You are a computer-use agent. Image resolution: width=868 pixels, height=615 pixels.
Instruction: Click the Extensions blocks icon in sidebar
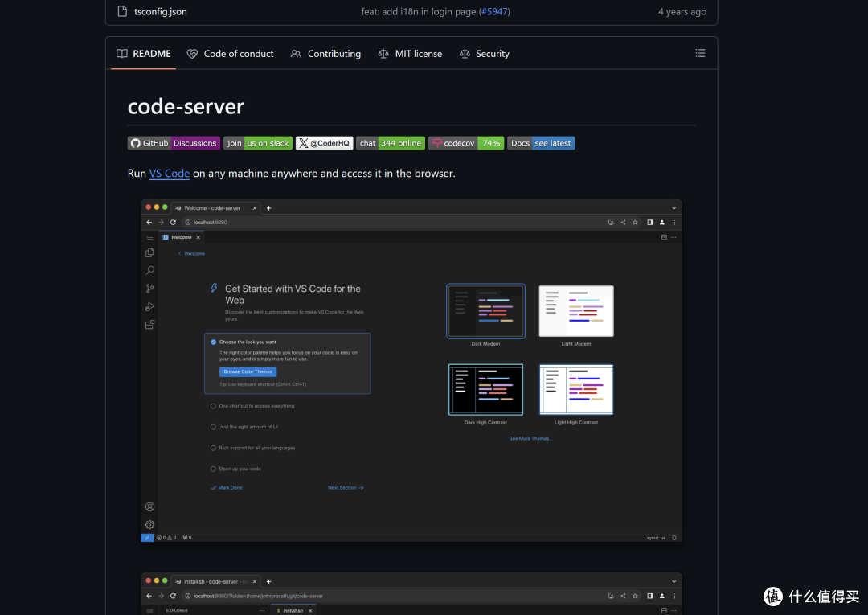(x=150, y=325)
